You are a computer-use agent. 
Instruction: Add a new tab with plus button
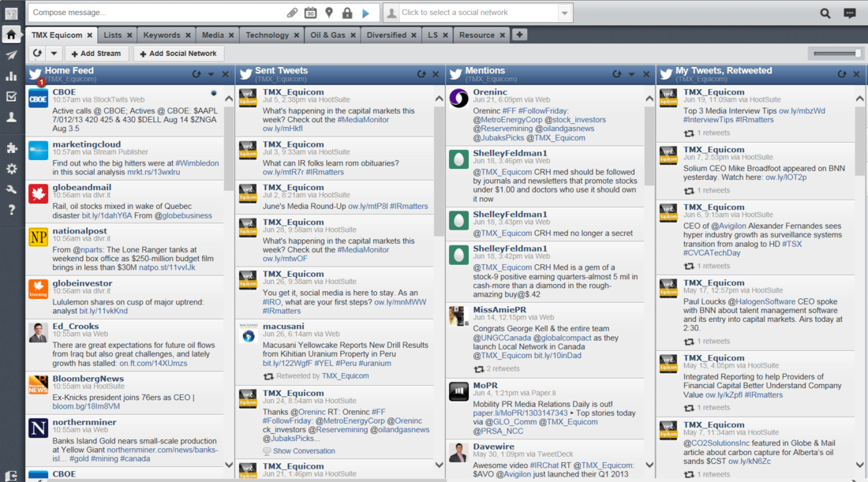(519, 34)
